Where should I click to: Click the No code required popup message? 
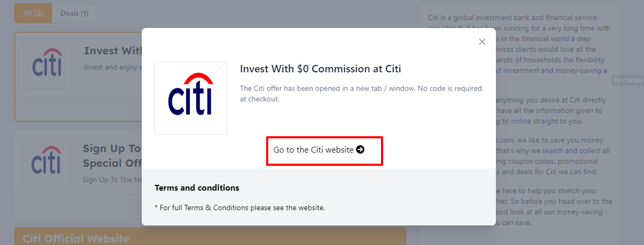pyautogui.click(x=360, y=93)
